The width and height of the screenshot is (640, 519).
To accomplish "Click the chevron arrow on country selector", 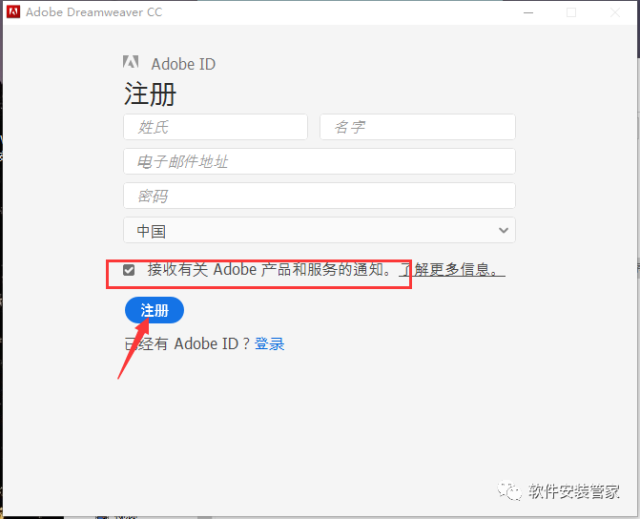I will (502, 230).
